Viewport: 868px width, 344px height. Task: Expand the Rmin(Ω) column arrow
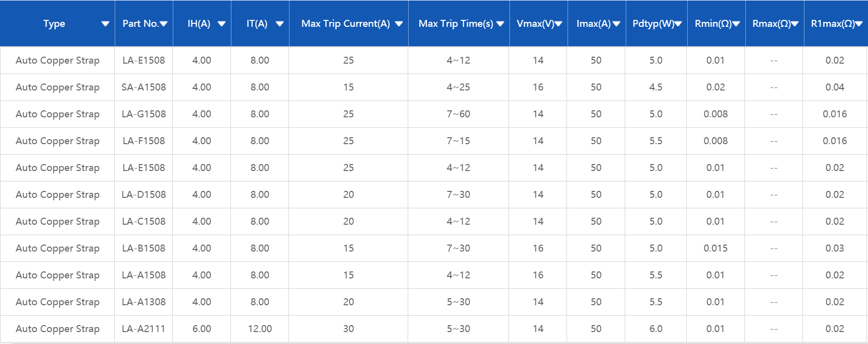(x=736, y=24)
